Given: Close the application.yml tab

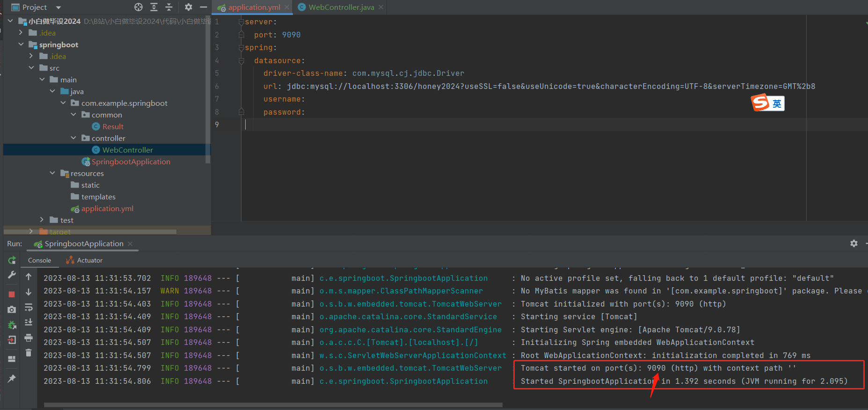Looking at the screenshot, I should tap(287, 7).
